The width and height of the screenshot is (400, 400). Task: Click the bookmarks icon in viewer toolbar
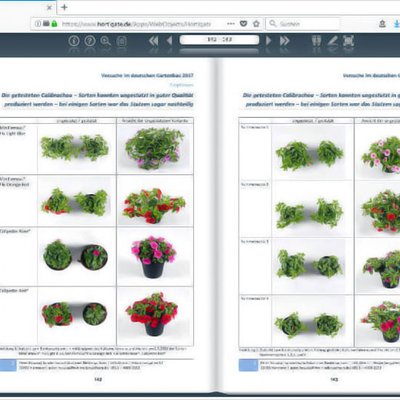point(316,41)
